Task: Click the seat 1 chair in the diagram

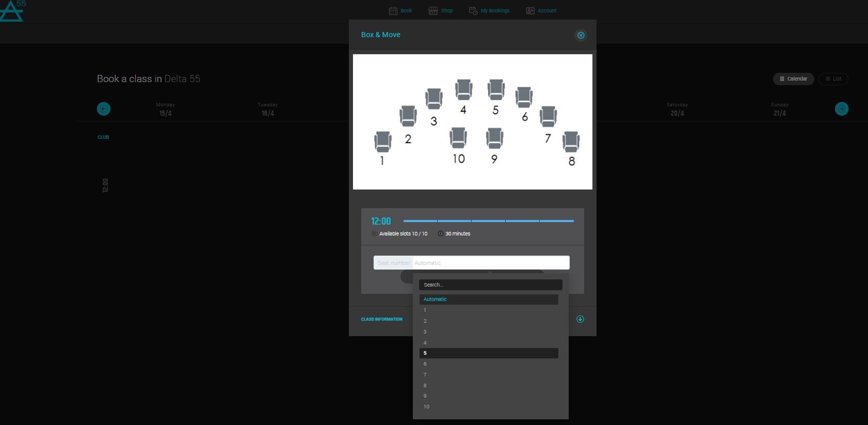Action: (383, 141)
